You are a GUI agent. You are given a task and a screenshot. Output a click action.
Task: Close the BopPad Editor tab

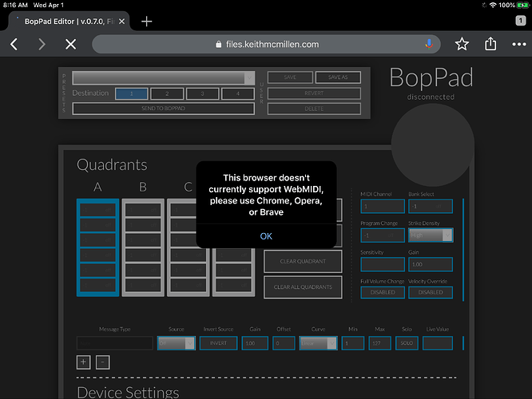coord(121,22)
